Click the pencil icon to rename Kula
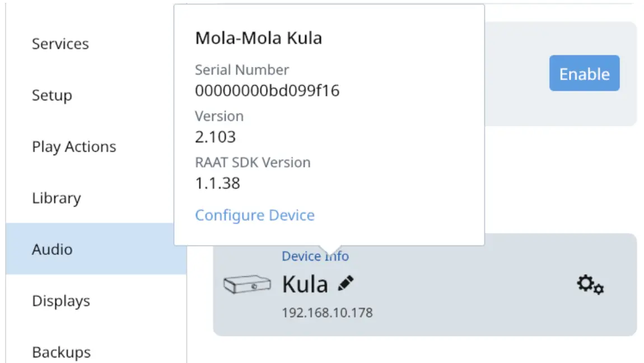This screenshot has width=644, height=363. [x=346, y=284]
